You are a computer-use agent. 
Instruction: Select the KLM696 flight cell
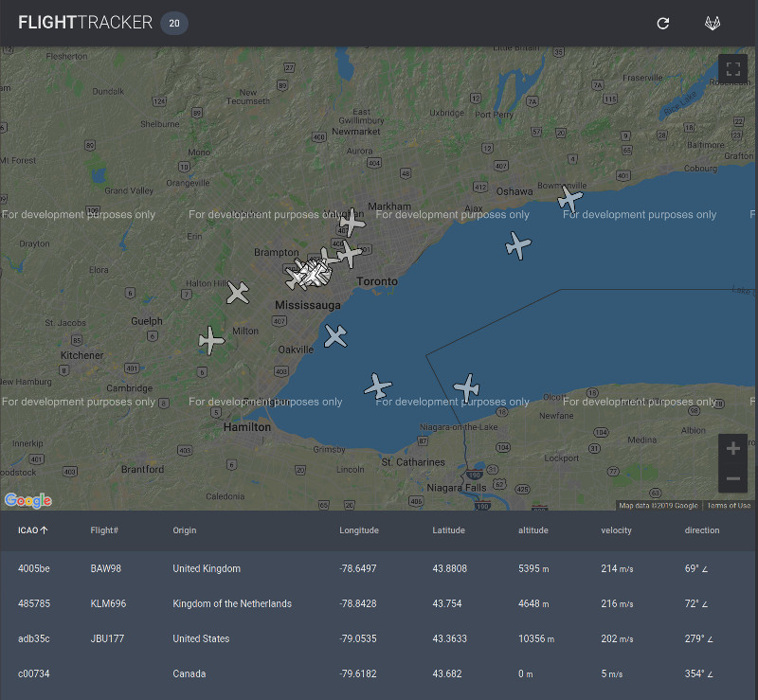pos(108,603)
